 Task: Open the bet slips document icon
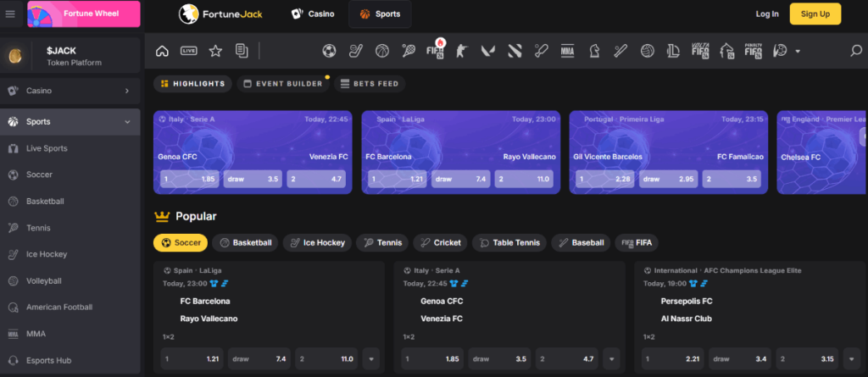[x=242, y=51]
